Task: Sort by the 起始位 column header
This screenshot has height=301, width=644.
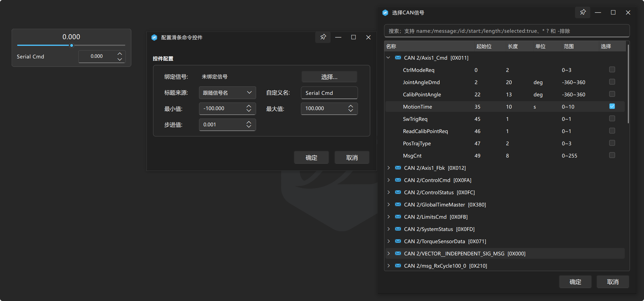Action: pyautogui.click(x=490, y=46)
